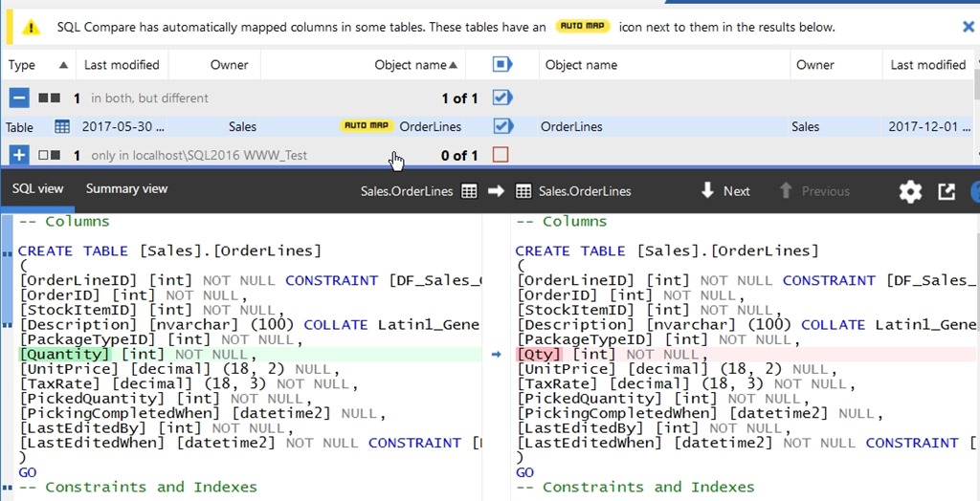The image size is (980, 501).
Task: Collapse the 'in both, but different' group
Action: (x=18, y=98)
